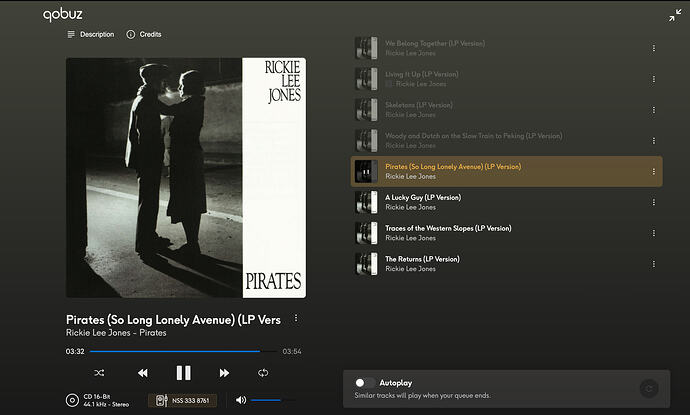Open options for The Returns row

click(653, 264)
